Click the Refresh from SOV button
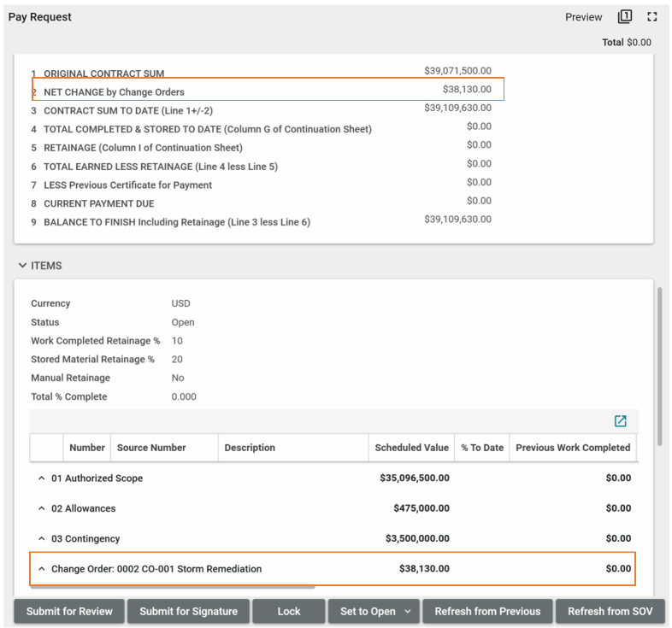Screen dimensions: 672x628 click(x=610, y=612)
